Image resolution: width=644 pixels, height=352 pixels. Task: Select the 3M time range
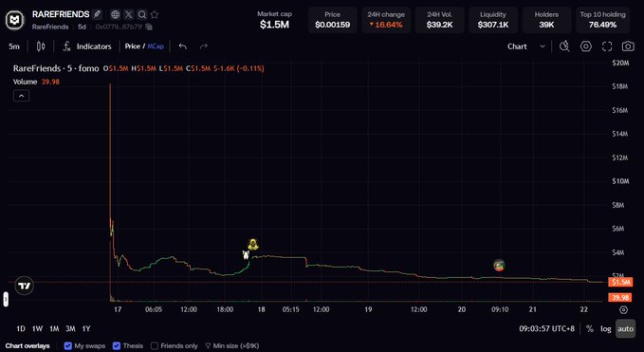70,328
